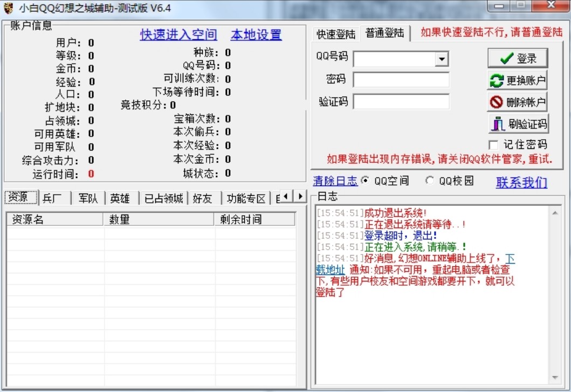571x392 pixels.
Task: Switch to the 兵厂 tab
Action: (x=52, y=197)
